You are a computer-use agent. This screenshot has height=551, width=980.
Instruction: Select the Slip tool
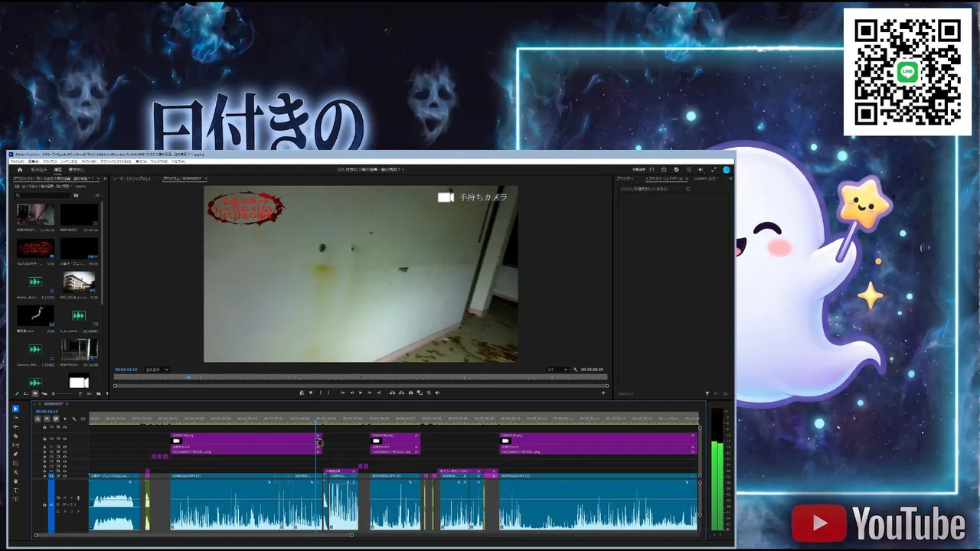tap(15, 445)
